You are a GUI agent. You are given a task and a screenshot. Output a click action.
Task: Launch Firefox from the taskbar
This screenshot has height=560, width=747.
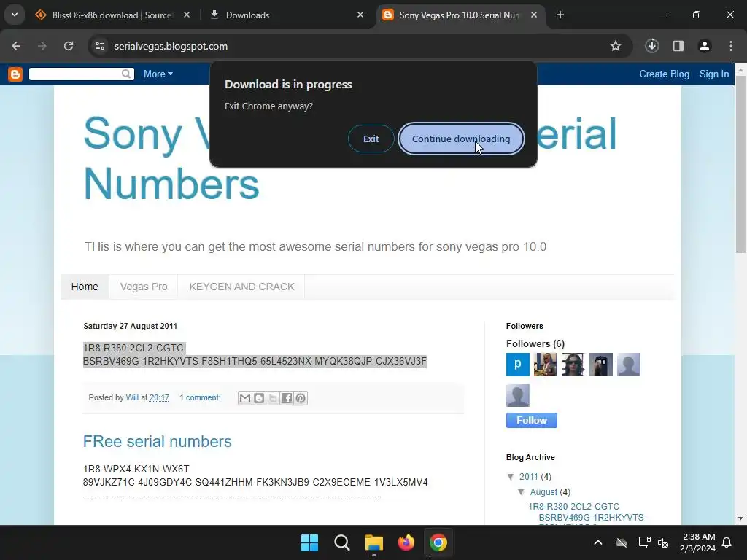(406, 542)
